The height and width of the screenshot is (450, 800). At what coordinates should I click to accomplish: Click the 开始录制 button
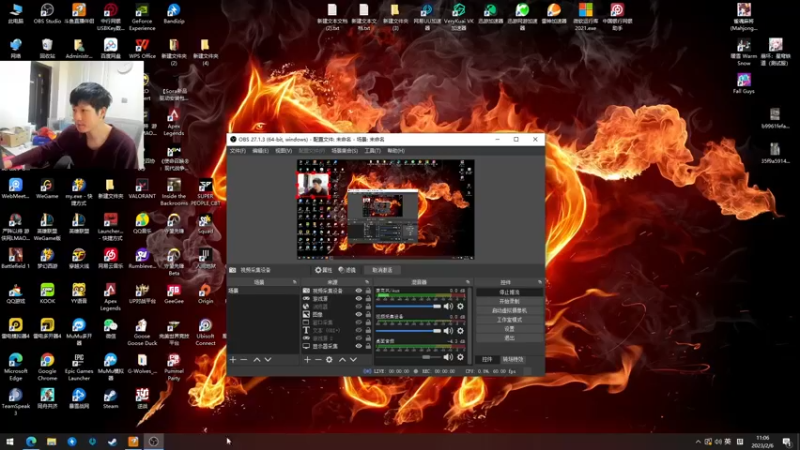tap(509, 301)
